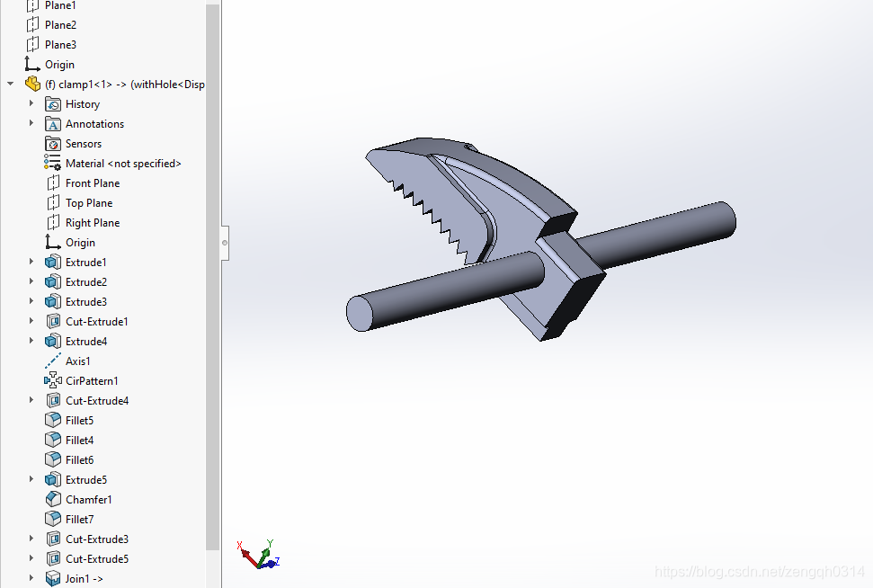Click the Extrude3 feature icon

[53, 301]
